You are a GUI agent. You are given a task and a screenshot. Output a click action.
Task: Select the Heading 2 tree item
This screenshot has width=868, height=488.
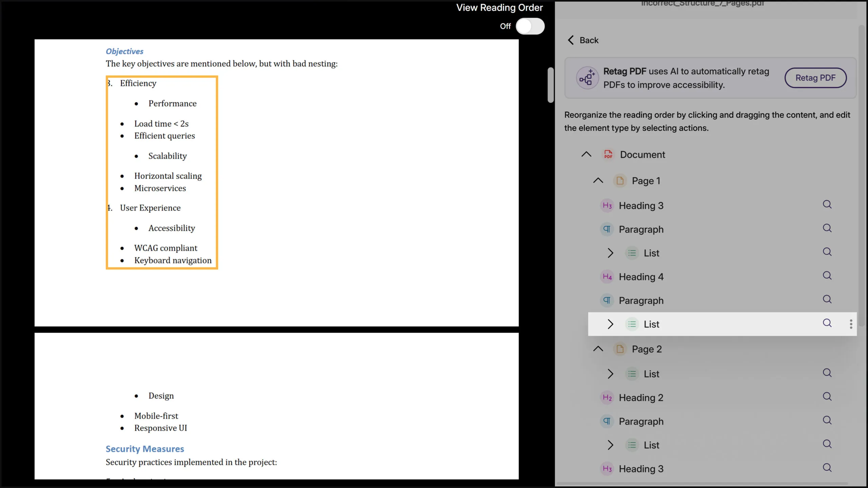pyautogui.click(x=640, y=398)
